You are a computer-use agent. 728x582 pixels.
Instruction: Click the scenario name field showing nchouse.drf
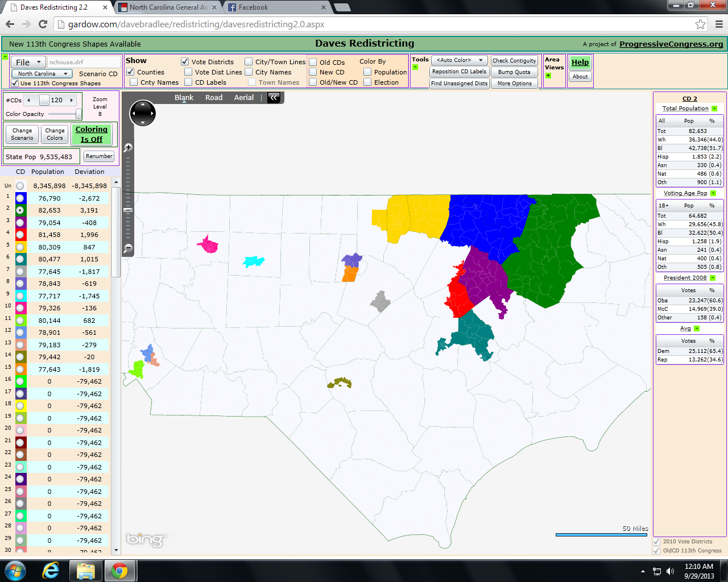(x=84, y=62)
